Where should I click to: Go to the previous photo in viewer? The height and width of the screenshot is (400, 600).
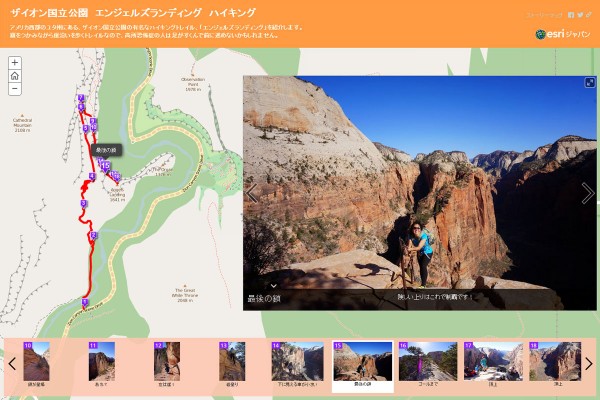click(x=251, y=193)
